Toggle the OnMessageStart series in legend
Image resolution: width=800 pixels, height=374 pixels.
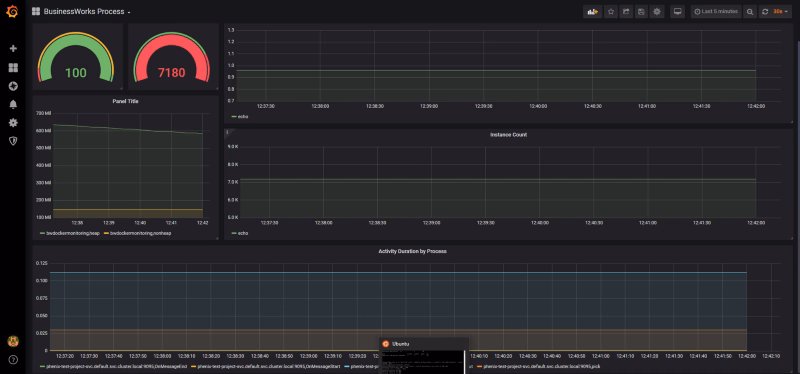[268, 366]
